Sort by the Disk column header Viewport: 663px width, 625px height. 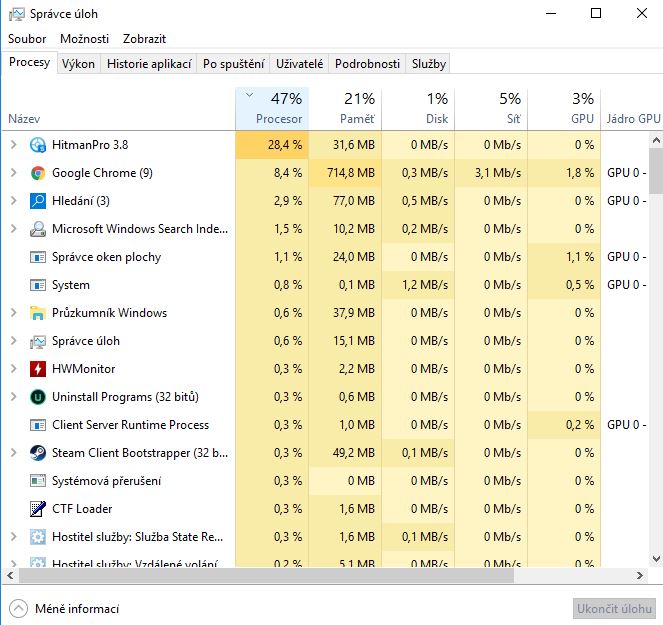click(x=418, y=109)
